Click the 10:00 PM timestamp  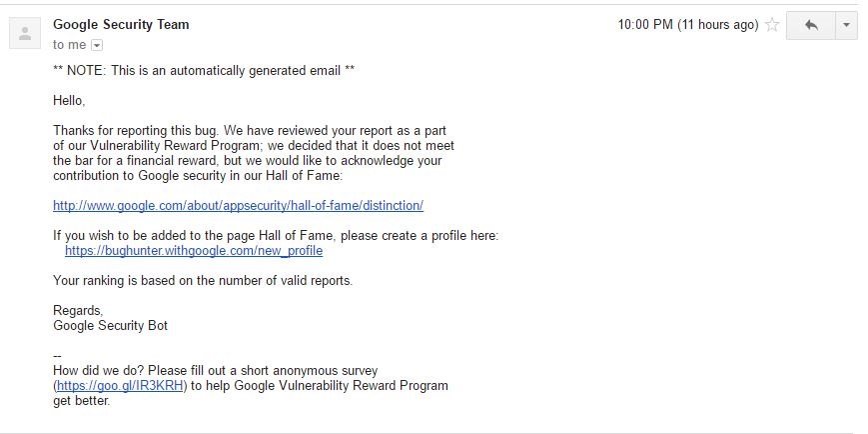point(688,25)
